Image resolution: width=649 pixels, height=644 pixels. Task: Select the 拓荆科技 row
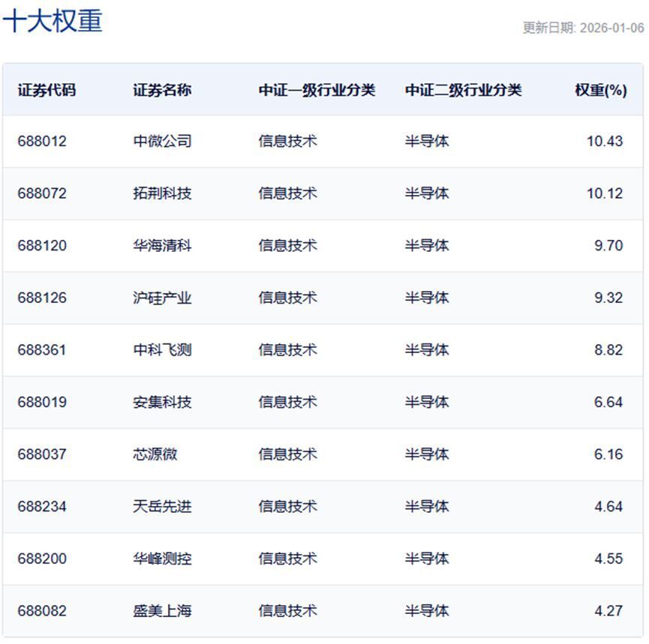pyautogui.click(x=161, y=193)
